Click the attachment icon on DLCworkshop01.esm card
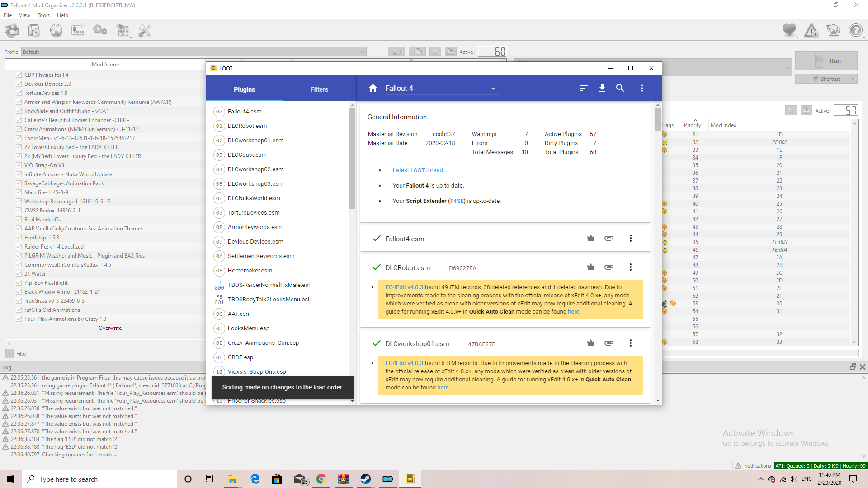Image resolution: width=868 pixels, height=488 pixels. click(609, 343)
